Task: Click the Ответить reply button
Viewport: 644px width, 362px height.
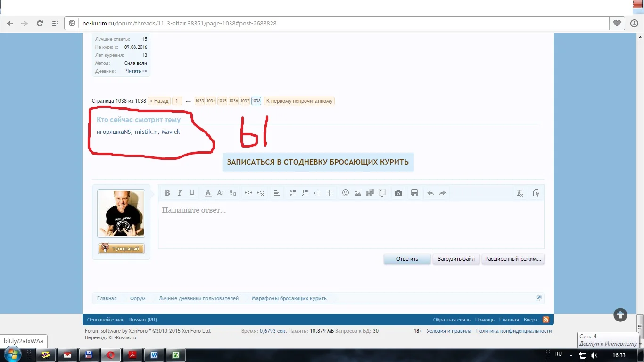Action: (x=406, y=258)
